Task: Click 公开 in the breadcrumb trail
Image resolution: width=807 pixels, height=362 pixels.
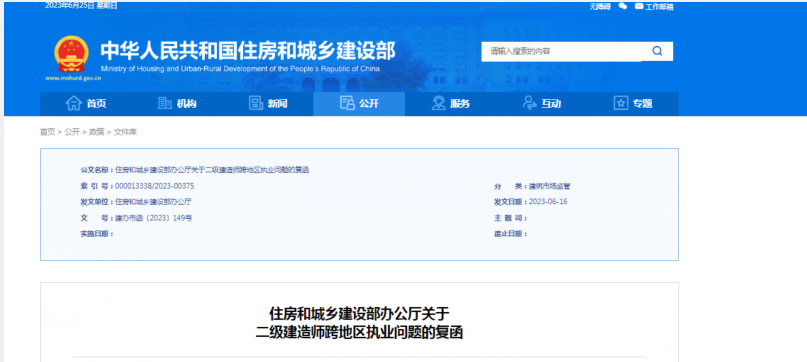Action: (72, 132)
